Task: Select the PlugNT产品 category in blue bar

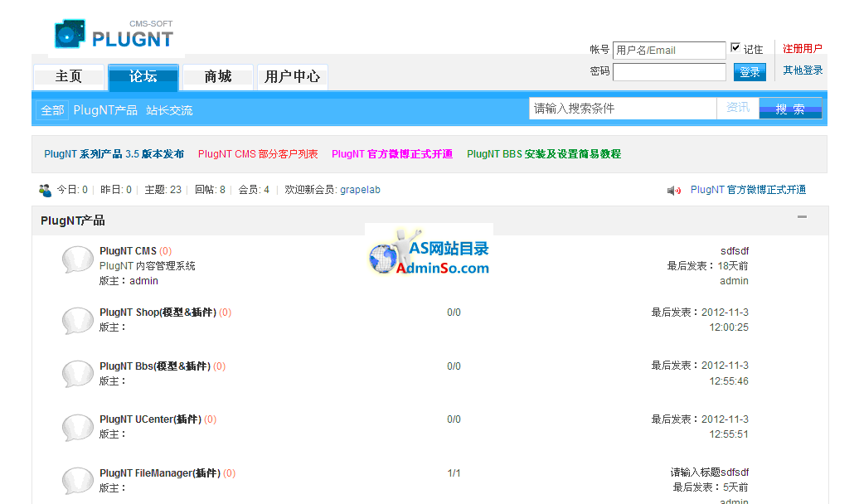Action: tap(105, 110)
